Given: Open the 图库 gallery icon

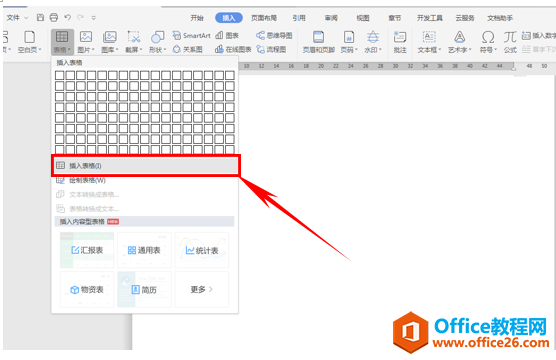Looking at the screenshot, I should click(x=110, y=37).
